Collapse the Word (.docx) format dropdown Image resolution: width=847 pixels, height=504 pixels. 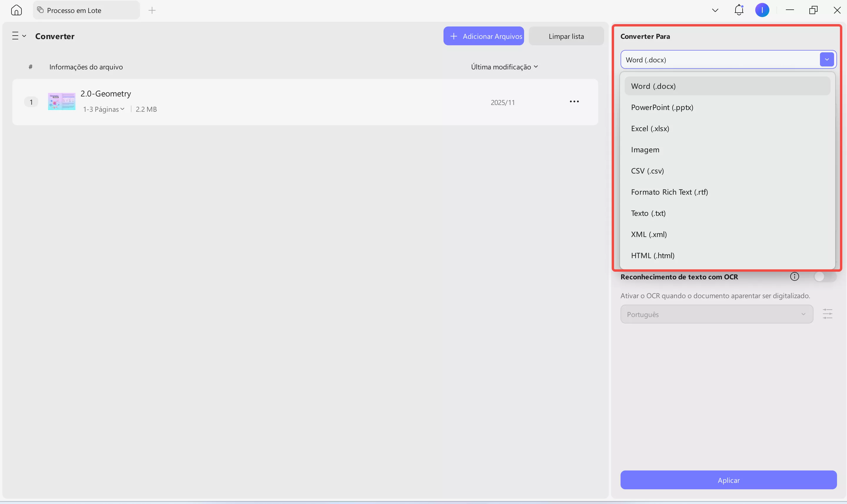click(827, 59)
